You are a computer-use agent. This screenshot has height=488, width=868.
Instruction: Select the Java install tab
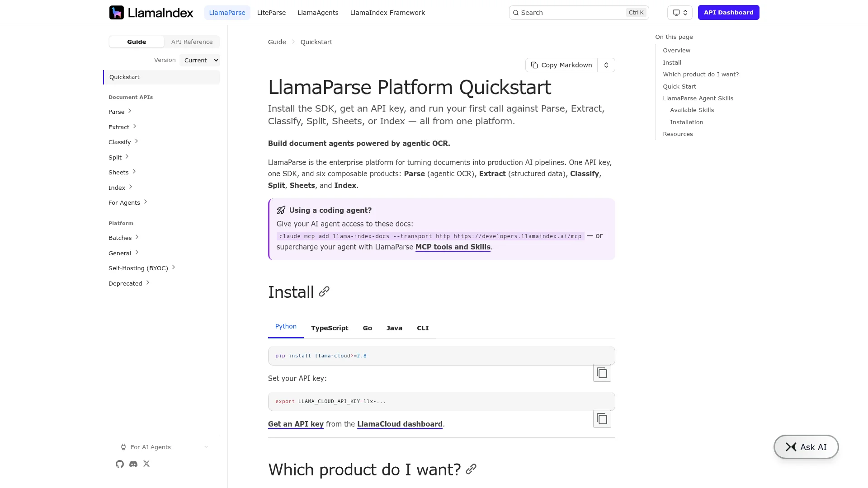click(x=394, y=328)
